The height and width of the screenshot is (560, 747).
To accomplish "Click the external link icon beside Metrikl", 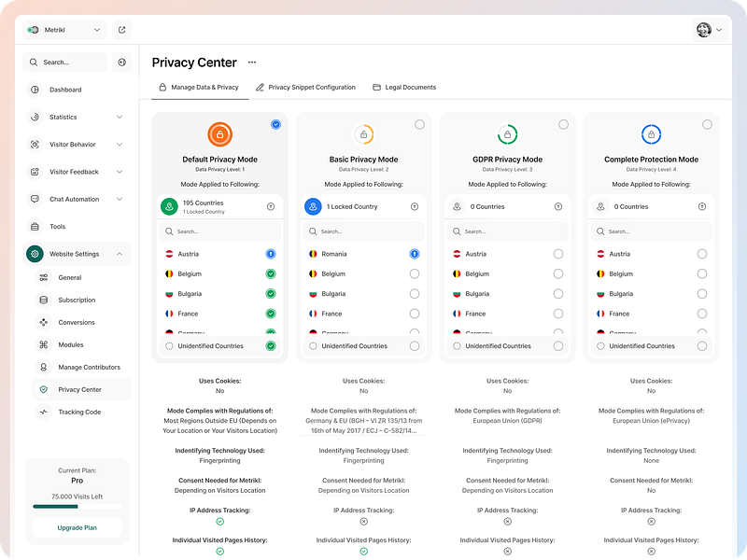I will pyautogui.click(x=121, y=30).
